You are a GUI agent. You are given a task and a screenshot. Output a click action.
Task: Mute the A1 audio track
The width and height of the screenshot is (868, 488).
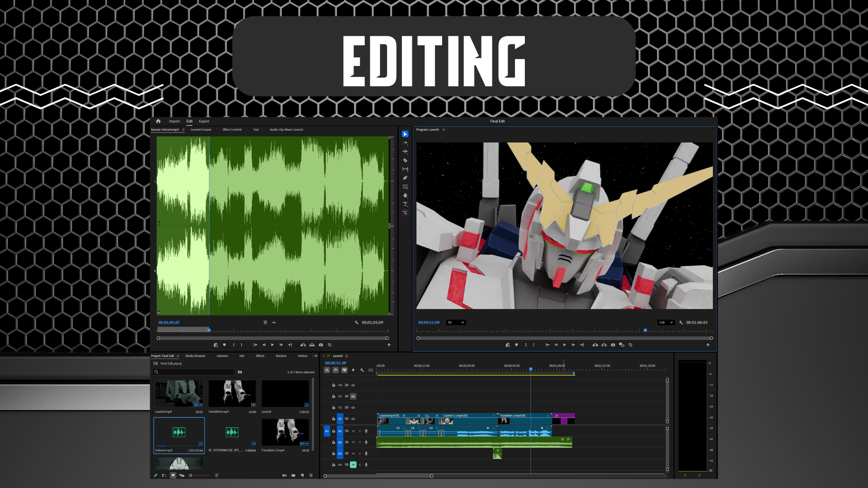pos(354,431)
